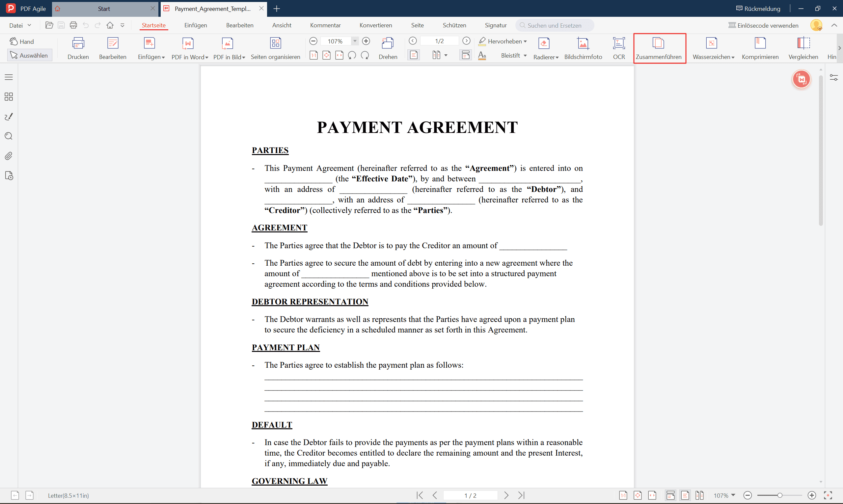
Task: Switch to the Kommentar tab
Action: click(325, 25)
